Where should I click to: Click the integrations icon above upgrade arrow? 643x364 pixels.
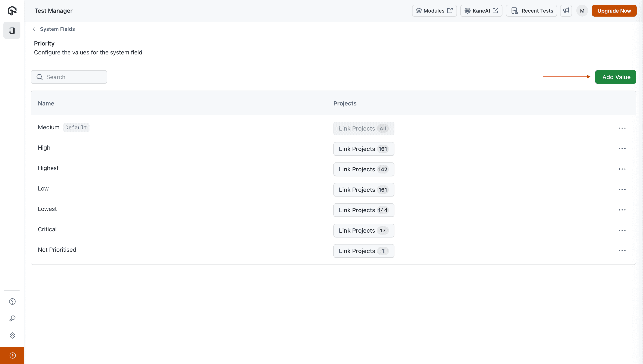[12, 336]
